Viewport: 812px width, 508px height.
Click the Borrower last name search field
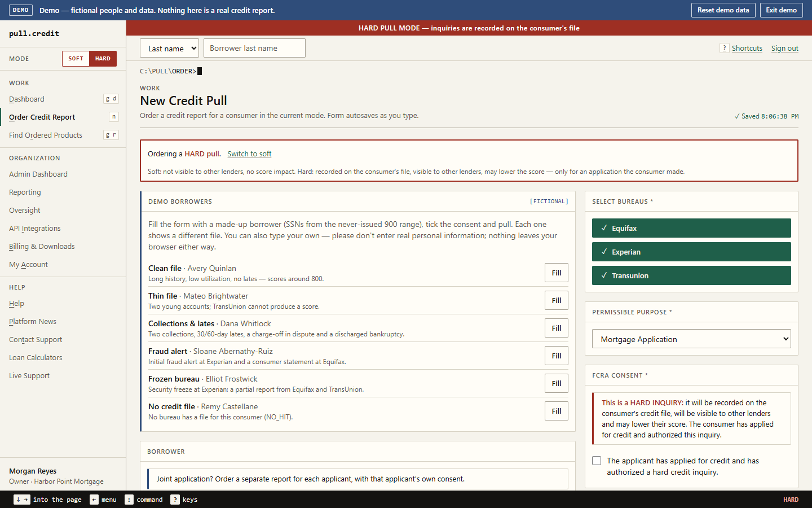[x=254, y=48]
